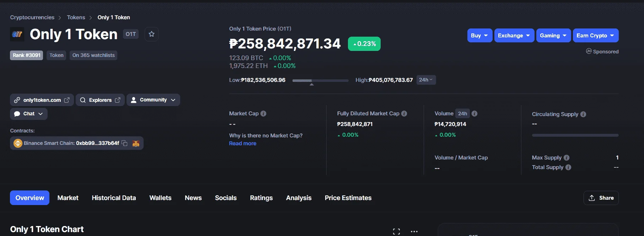
Task: Click the Volume value ₱14,720,914
Action: point(450,124)
